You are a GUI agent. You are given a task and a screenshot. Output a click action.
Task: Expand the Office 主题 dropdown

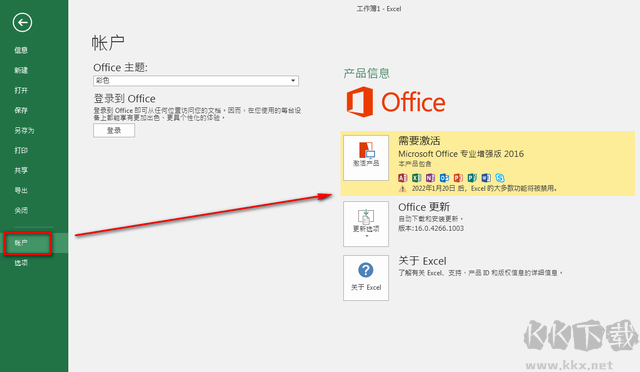point(196,80)
